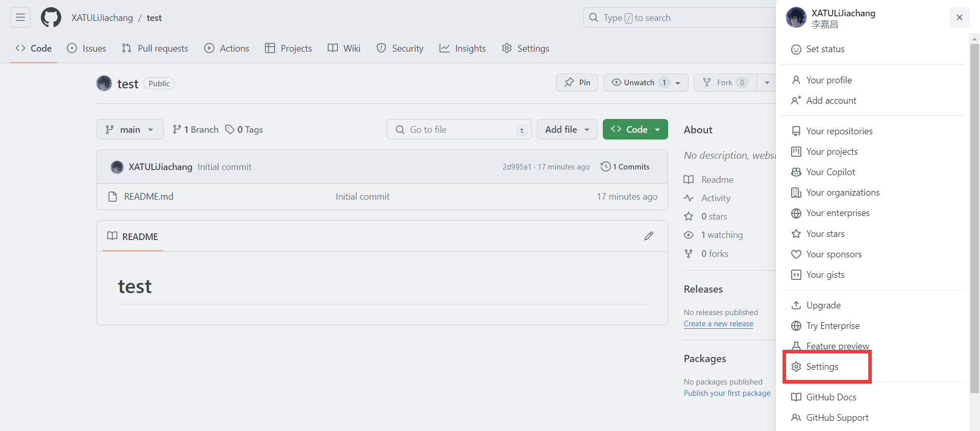Edit README with the pencil icon
Viewport: 980px width, 431px height.
click(x=649, y=236)
